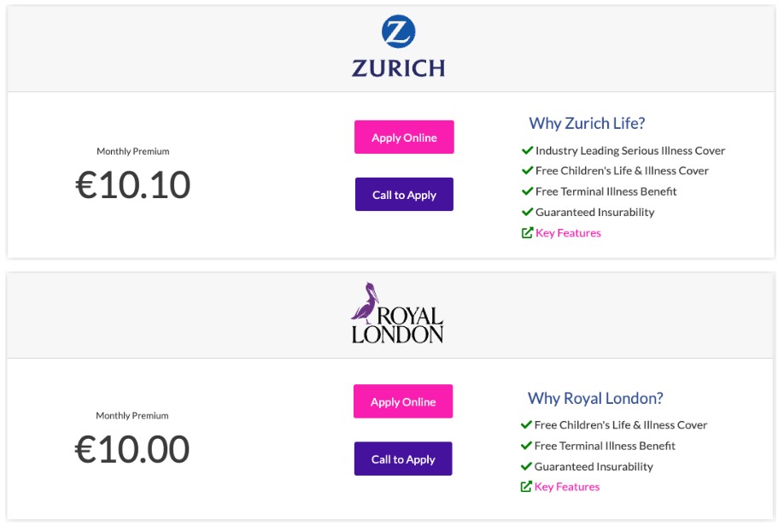Screen dimensions: 784x532
Task: Click the checkmark beside Guaranteed Insurability for Zurich
Action: click(x=528, y=212)
